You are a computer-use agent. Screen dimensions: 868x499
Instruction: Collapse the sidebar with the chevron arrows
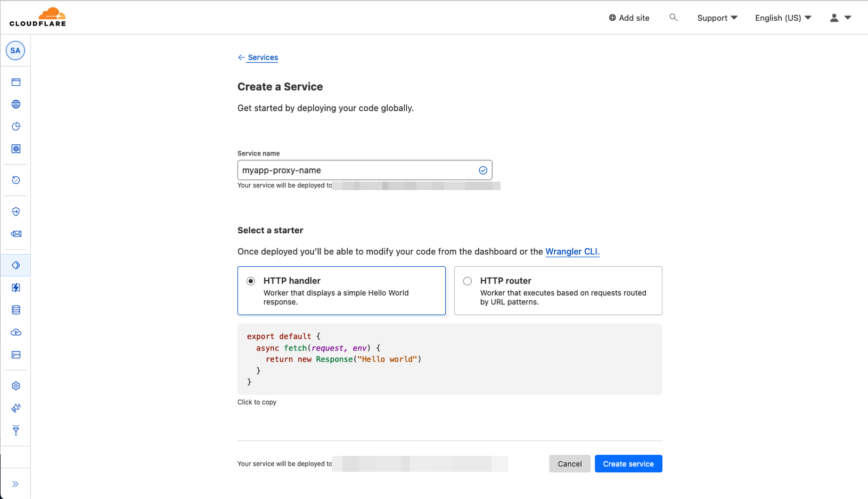click(x=15, y=484)
